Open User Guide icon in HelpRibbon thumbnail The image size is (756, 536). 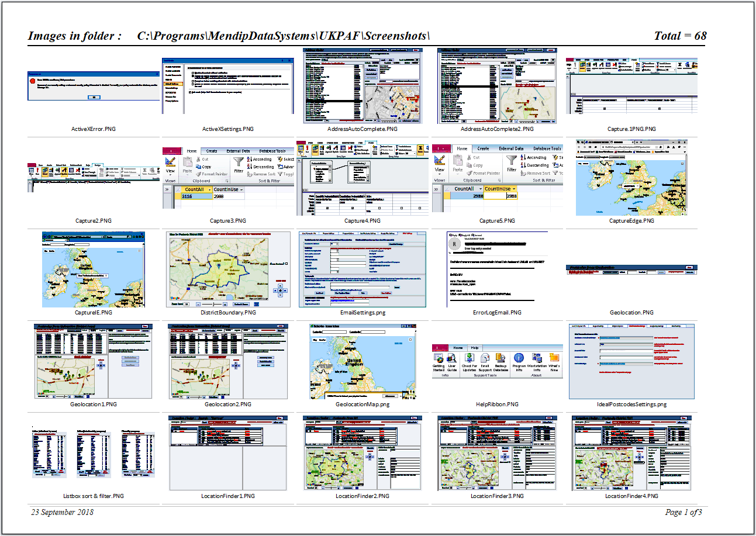click(x=452, y=357)
